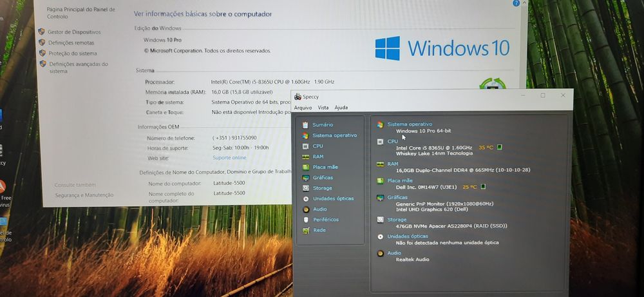Click the drive icon beside the Storage summary heading
The image size is (644, 297).
click(381, 220)
